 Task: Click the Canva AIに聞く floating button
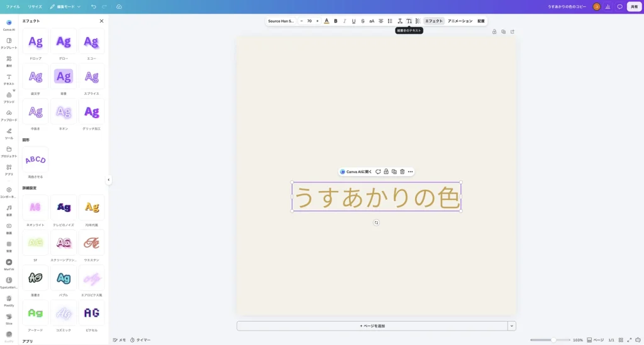coord(356,172)
